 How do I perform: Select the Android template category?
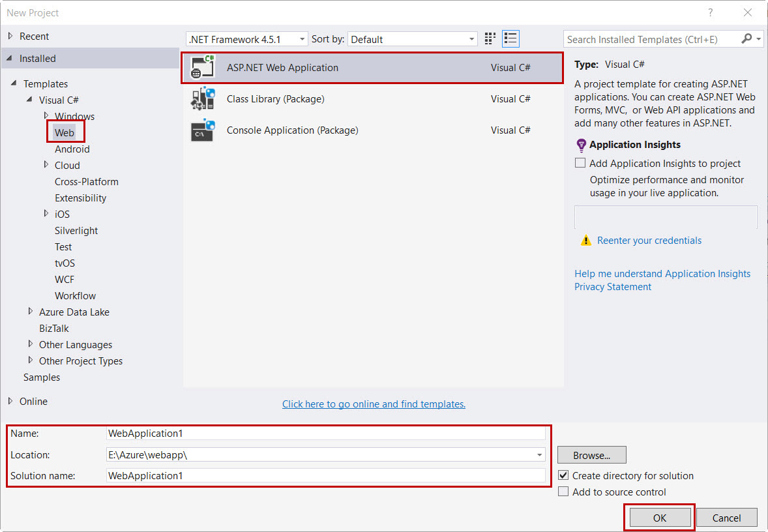72,149
